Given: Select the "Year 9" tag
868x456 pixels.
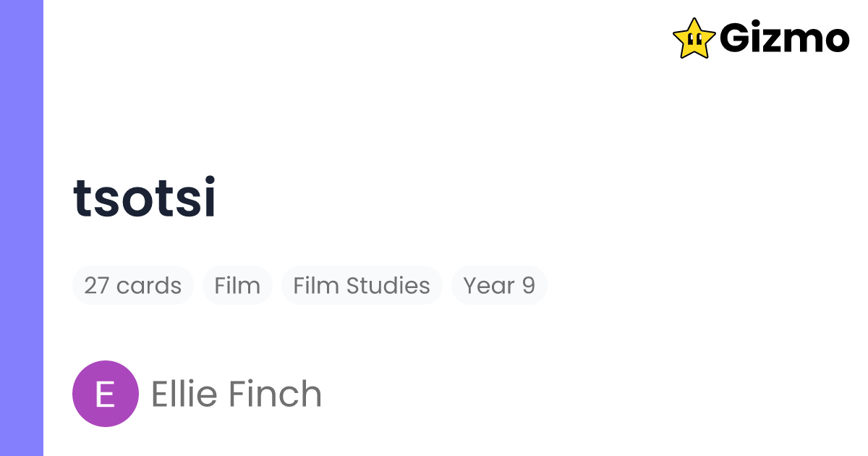Looking at the screenshot, I should (499, 285).
